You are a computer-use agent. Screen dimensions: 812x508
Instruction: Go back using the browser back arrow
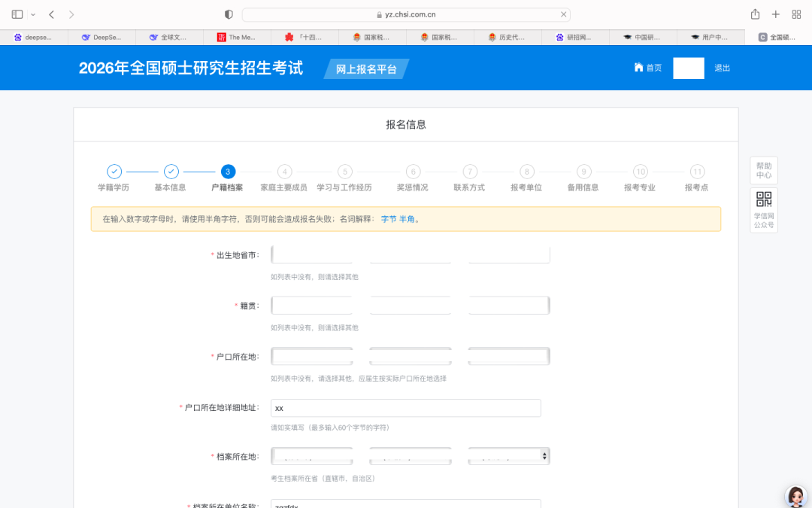tap(51, 14)
